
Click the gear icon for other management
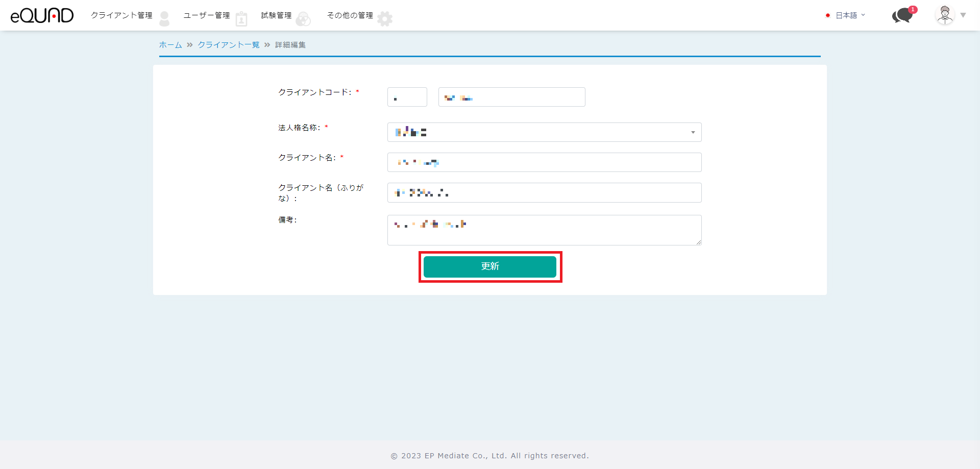385,19
